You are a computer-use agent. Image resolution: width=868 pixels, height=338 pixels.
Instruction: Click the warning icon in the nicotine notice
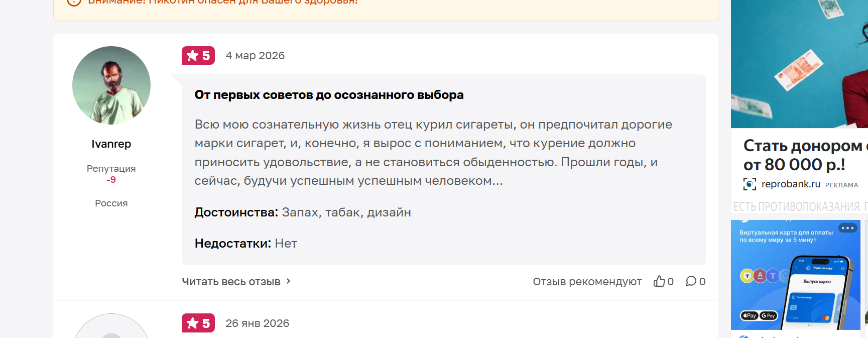(x=74, y=2)
